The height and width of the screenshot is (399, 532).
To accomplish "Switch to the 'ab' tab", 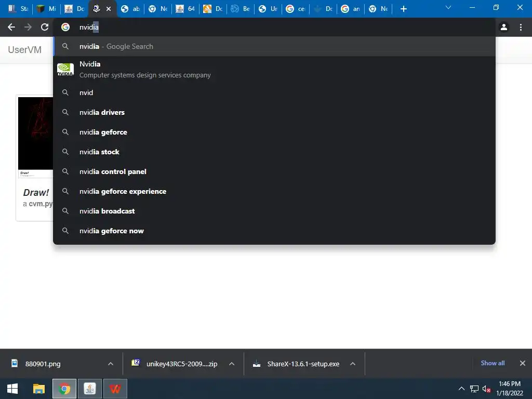I will click(130, 9).
